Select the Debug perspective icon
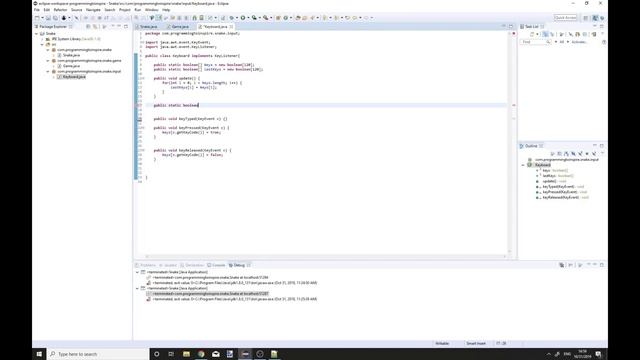640x360 pixels. pos(602,18)
